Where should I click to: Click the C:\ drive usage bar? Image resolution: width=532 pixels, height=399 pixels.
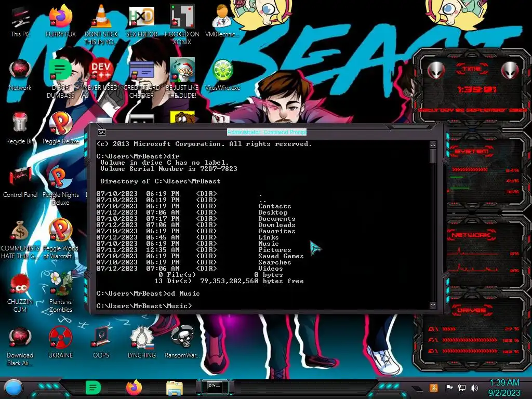pos(449,329)
